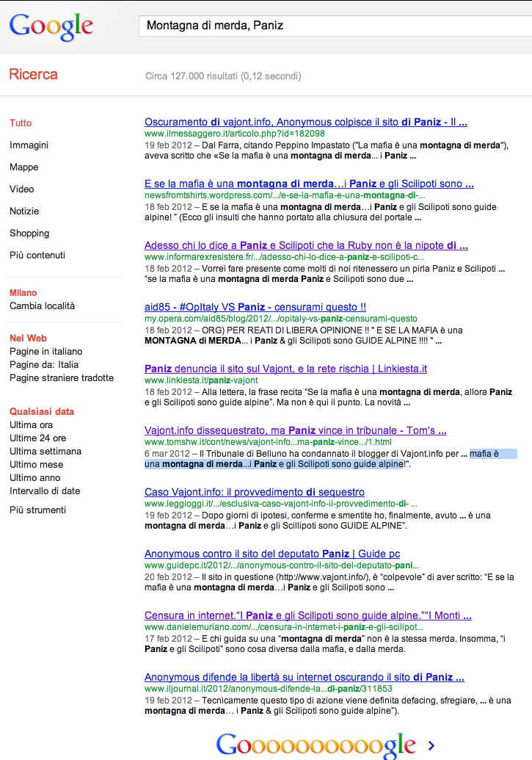This screenshot has width=532, height=760.
Task: Click the newsfromtshirts.wordpress.com URL
Action: (x=285, y=195)
